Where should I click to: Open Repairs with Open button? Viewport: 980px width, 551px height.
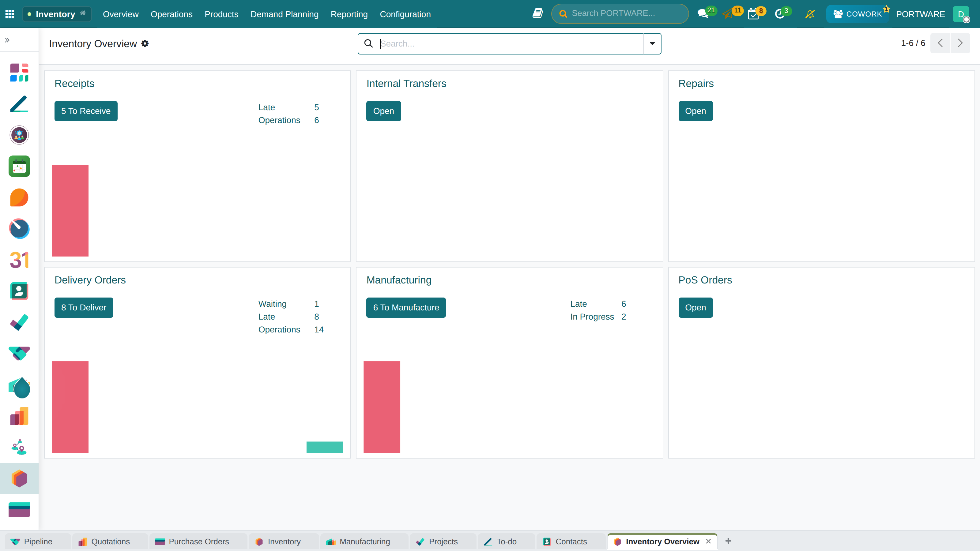(695, 111)
